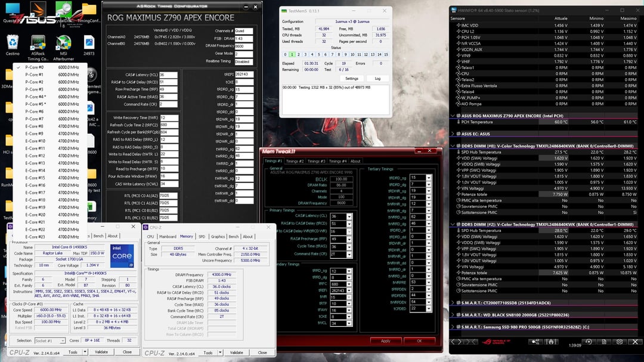Switch to SPD tab in CPU-Z

pyautogui.click(x=202, y=236)
